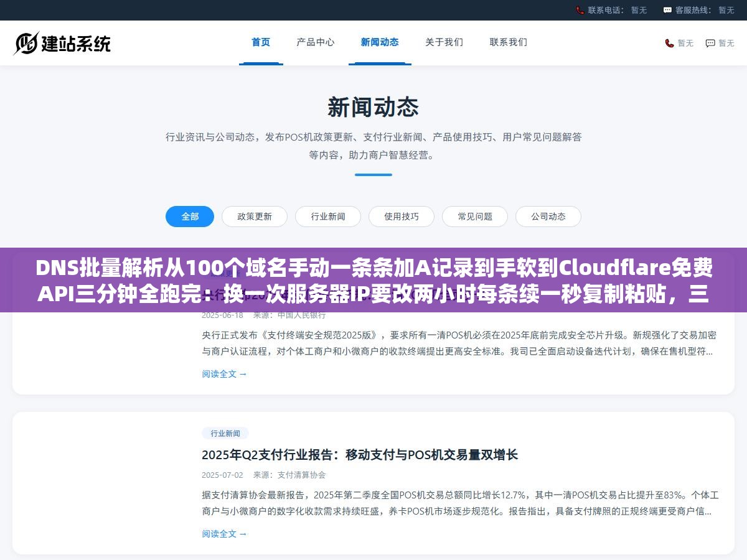Select the 全部 filter pill
This screenshot has height=560, width=747.
190,217
